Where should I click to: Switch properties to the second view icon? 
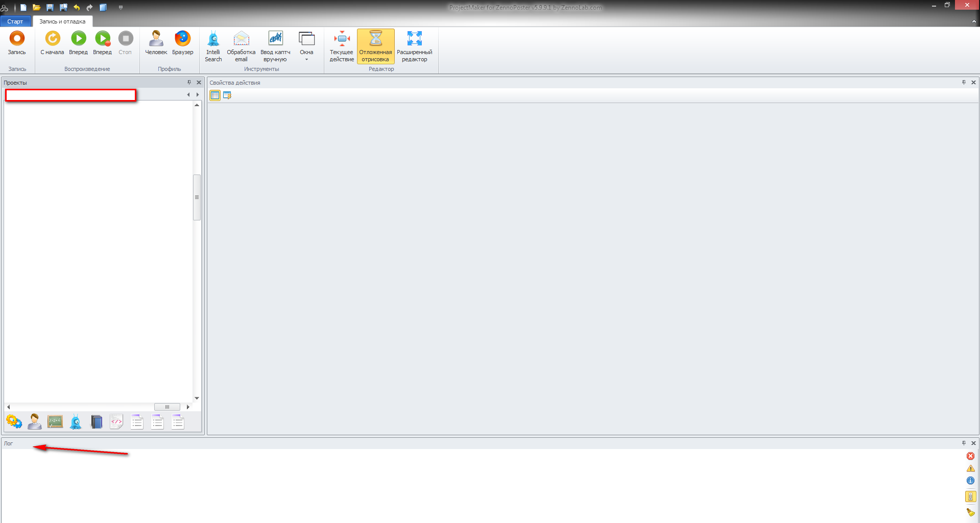tap(227, 95)
